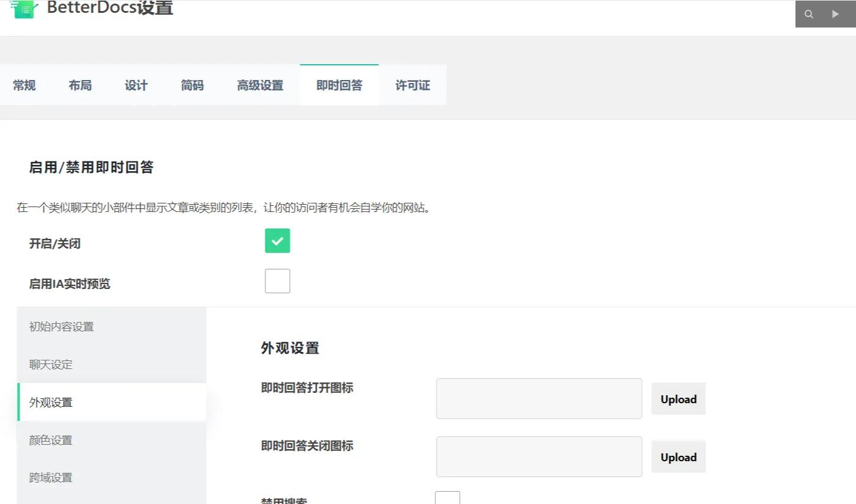Viewport: 856px width, 504px height.
Task: Click the 即时回答关闭图标 input field
Action: coord(539,456)
